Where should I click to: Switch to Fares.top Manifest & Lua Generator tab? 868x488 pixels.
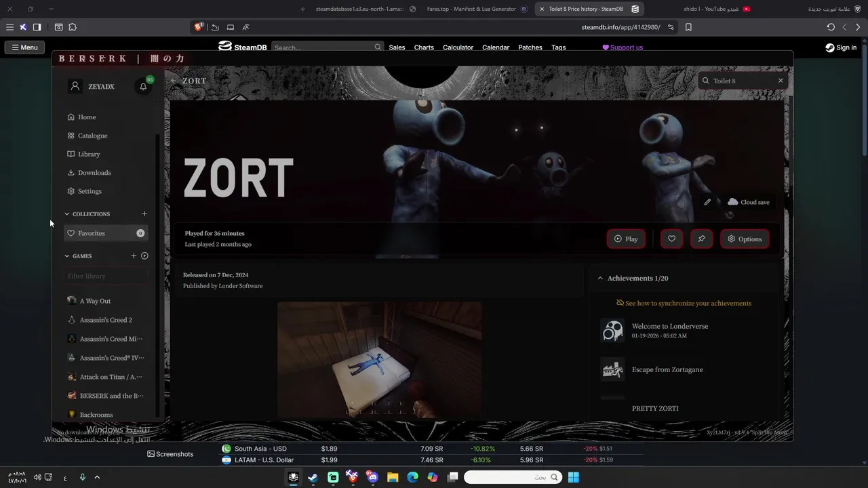pos(477,9)
